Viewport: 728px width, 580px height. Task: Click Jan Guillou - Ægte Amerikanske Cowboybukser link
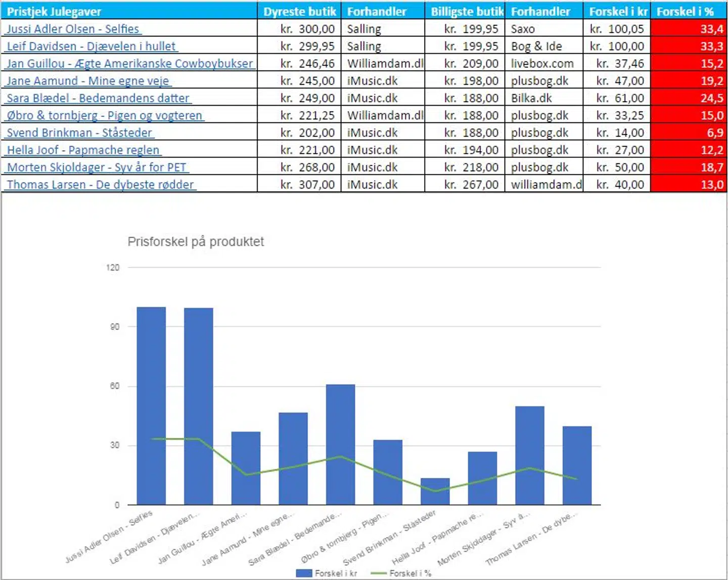pyautogui.click(x=129, y=64)
